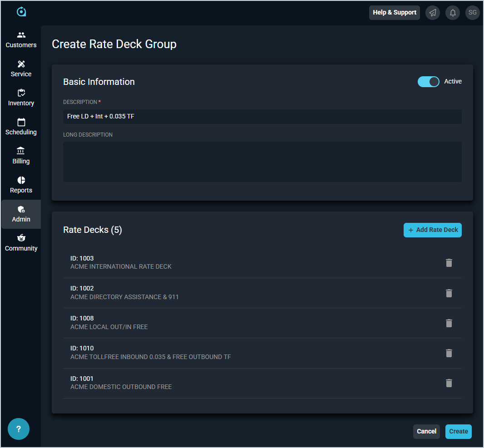Remove rate deck ID 1002 using trash icon
Screen dimensions: 484x448
(x=449, y=293)
